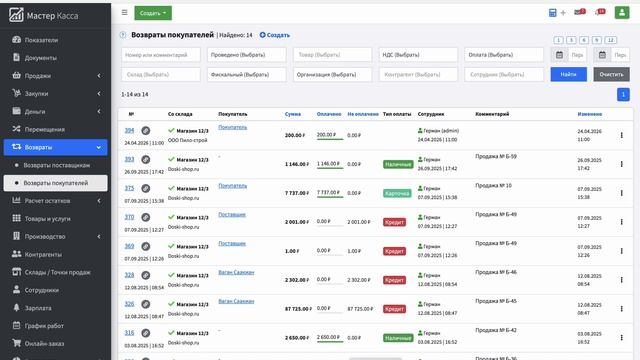Open the Фискальный (Выбрать) dropdown
640x360 pixels.
point(247,75)
